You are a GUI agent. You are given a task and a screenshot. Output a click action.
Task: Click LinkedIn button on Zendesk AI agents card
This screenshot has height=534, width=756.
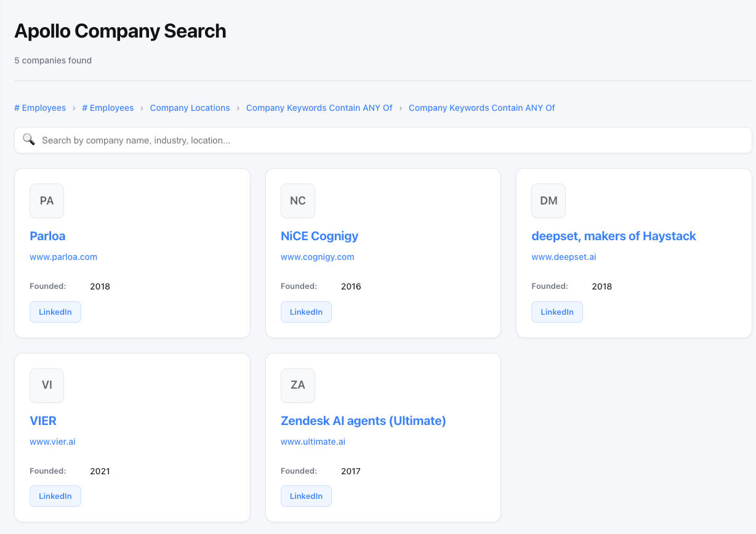coord(306,496)
